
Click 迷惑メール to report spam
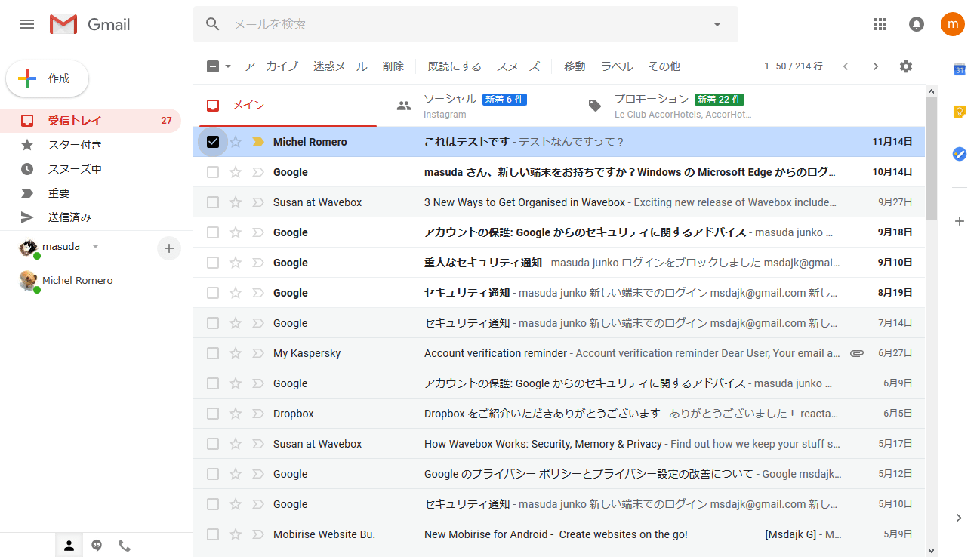(x=341, y=66)
